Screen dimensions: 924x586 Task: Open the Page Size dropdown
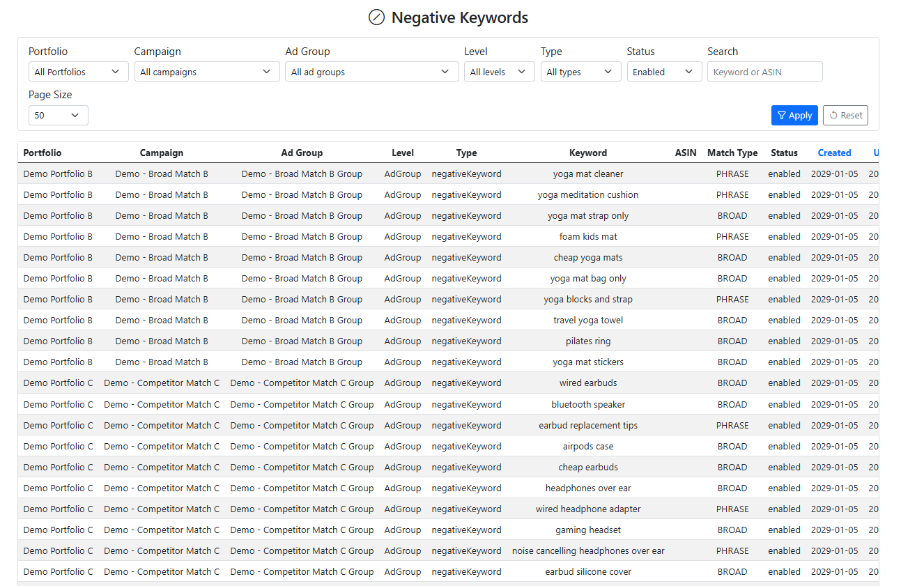click(58, 115)
